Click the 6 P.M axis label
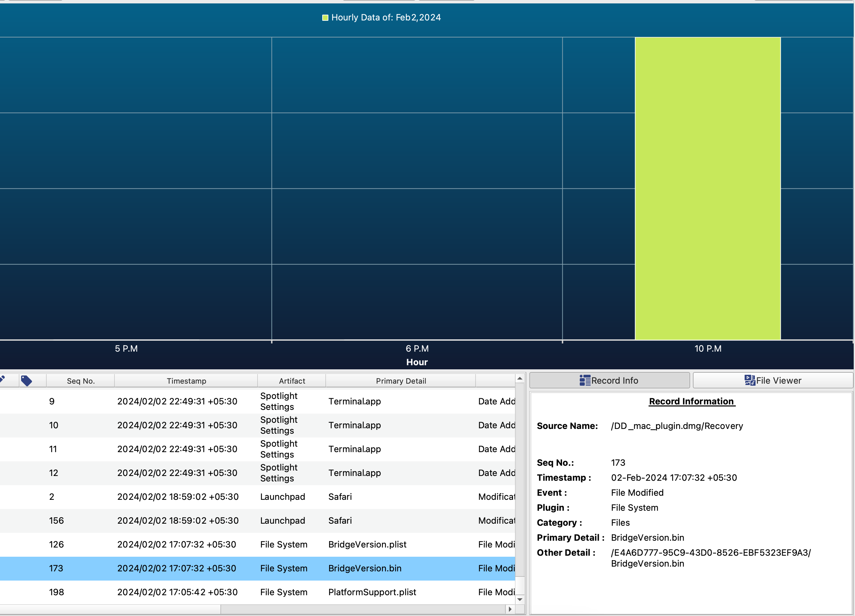855x616 pixels. click(417, 349)
